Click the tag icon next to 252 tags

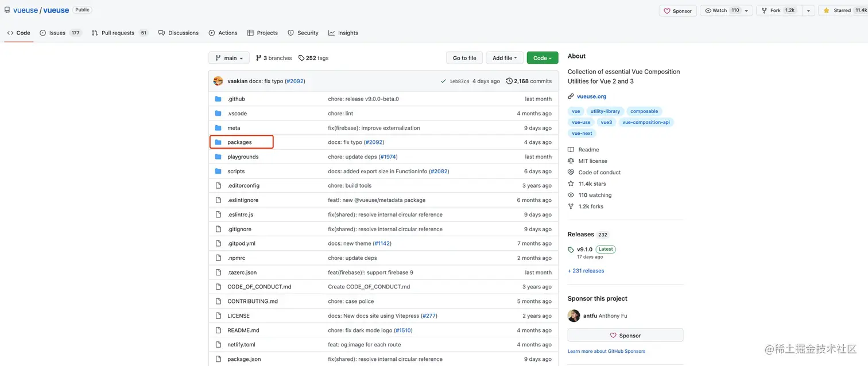point(301,58)
